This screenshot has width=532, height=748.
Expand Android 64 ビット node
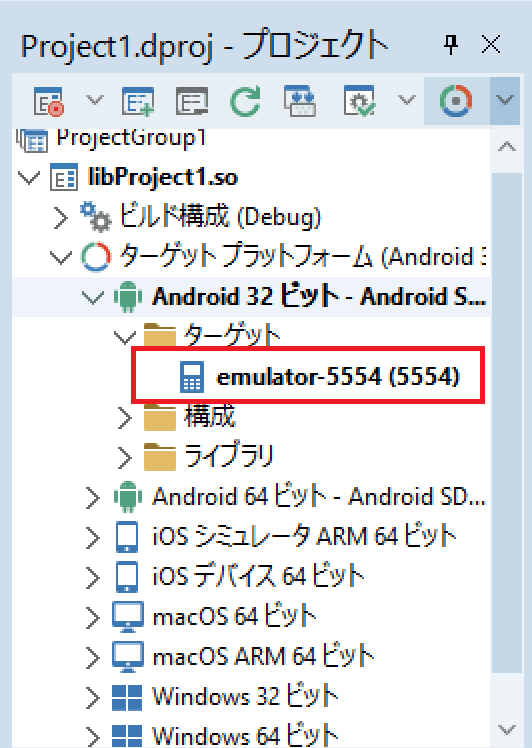click(x=92, y=498)
